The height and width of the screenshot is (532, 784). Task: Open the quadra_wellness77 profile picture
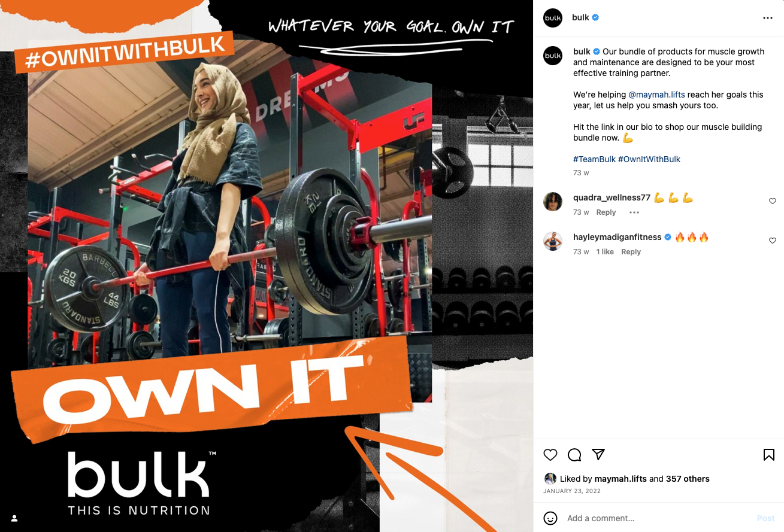pyautogui.click(x=553, y=202)
